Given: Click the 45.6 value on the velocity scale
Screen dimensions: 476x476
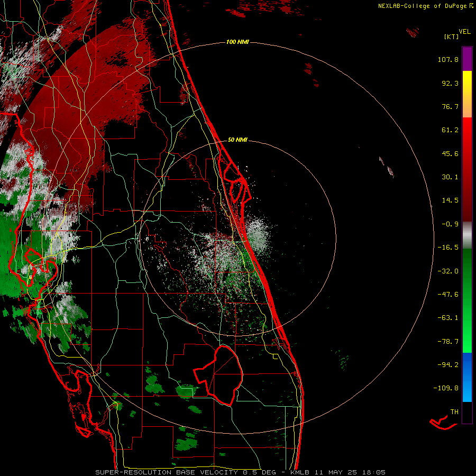Looking at the screenshot, I should tap(450, 153).
